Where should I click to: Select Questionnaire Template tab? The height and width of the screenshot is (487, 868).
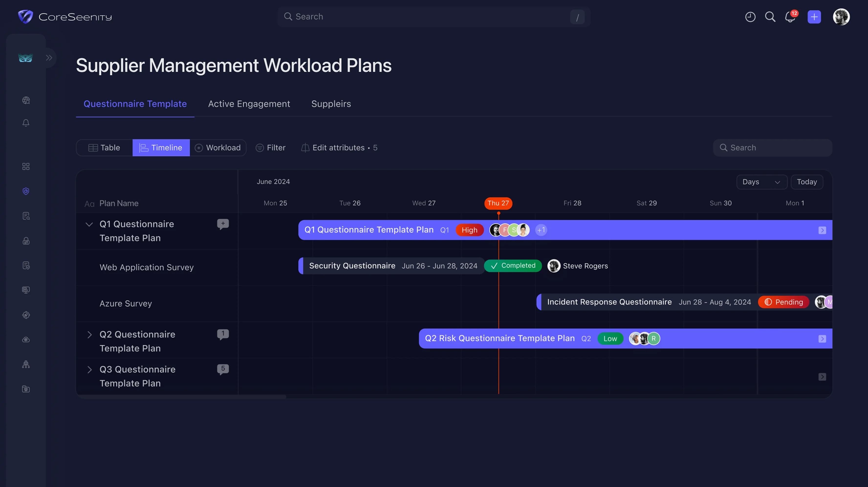click(135, 104)
